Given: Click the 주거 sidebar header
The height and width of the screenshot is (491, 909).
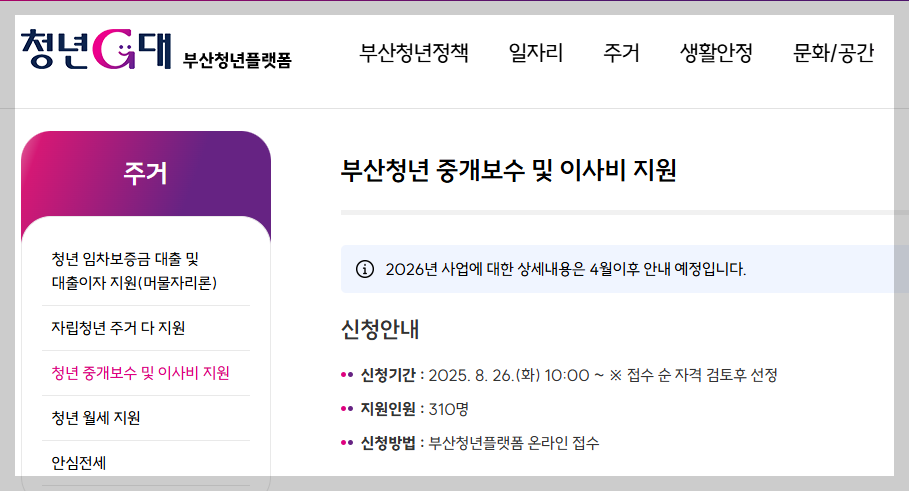Looking at the screenshot, I should pos(146,173).
